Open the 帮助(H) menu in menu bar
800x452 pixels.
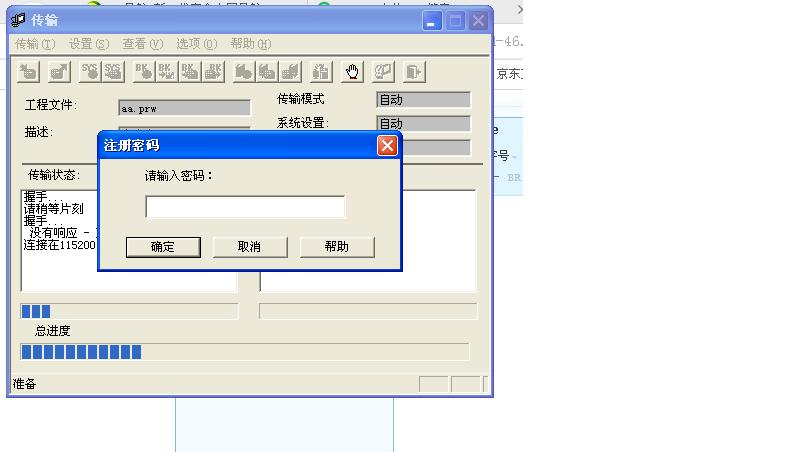(x=250, y=44)
